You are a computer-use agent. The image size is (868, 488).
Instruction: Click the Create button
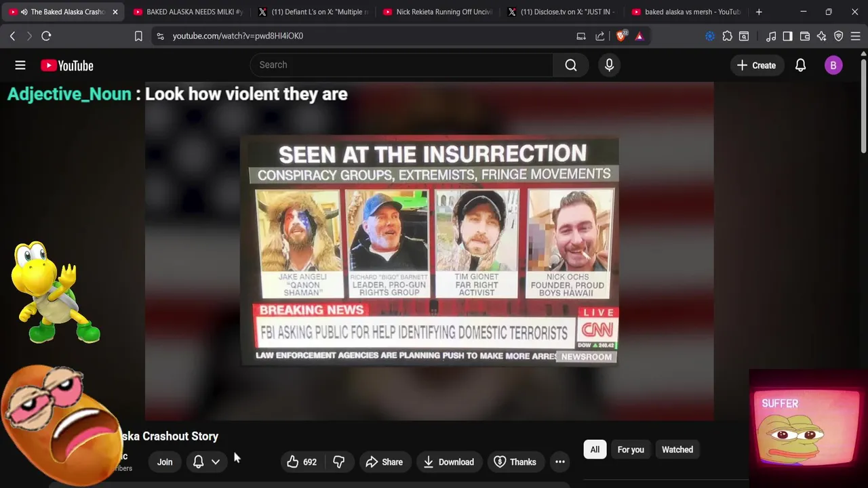(756, 65)
